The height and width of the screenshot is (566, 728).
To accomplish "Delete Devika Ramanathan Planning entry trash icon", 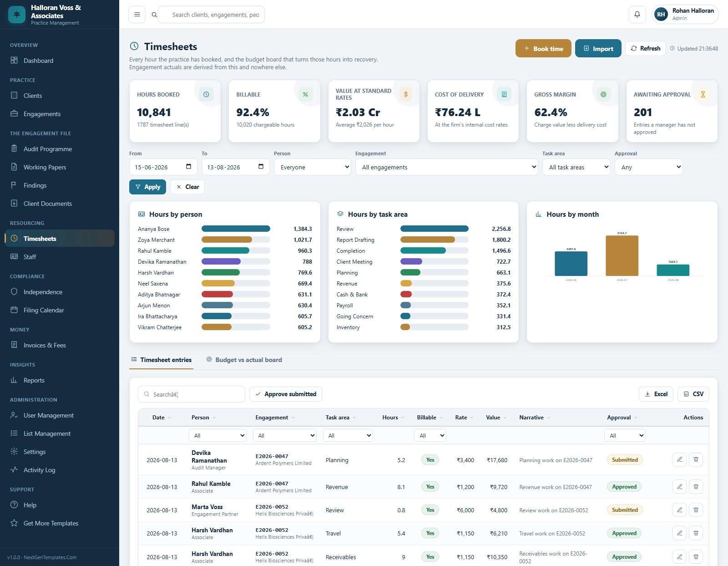I will click(x=696, y=459).
